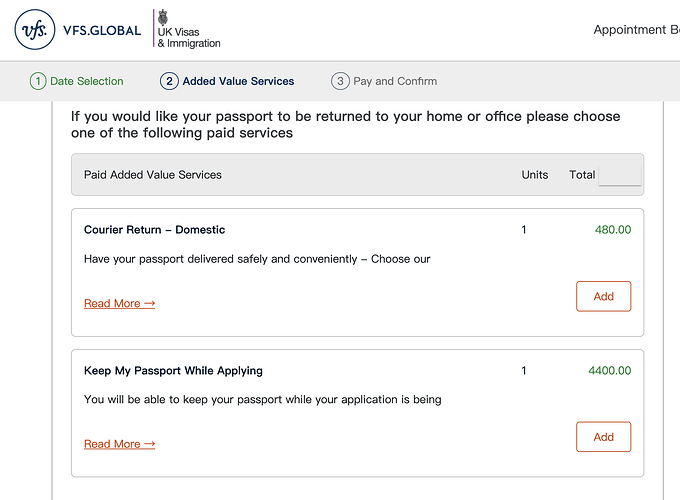Click the VFS Global circular logo

coord(36,30)
